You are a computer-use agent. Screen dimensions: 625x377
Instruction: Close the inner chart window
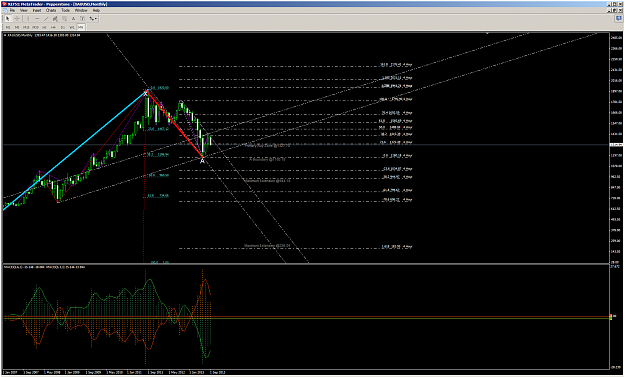tap(621, 10)
